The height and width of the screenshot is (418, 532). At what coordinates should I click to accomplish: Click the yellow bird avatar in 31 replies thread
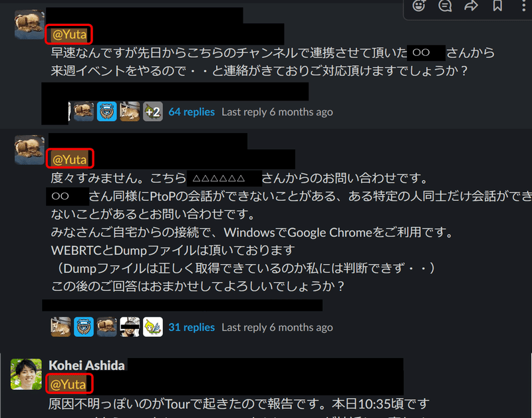pyautogui.click(x=153, y=327)
